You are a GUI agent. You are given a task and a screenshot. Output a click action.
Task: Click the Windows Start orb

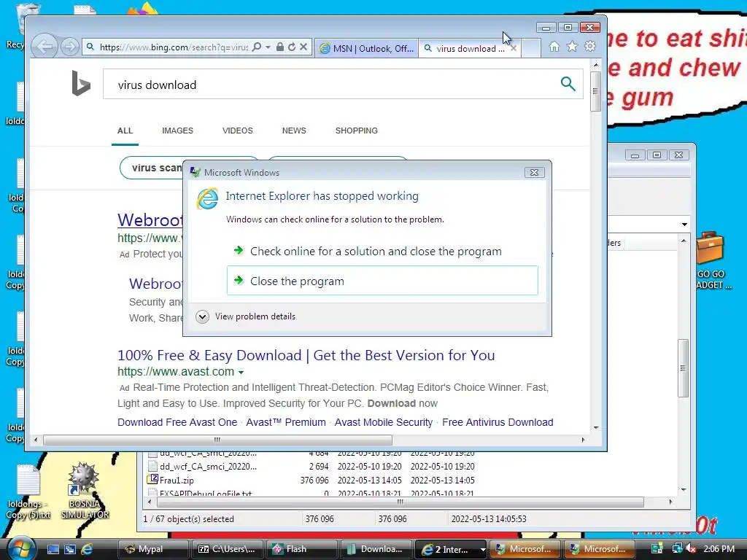21,548
